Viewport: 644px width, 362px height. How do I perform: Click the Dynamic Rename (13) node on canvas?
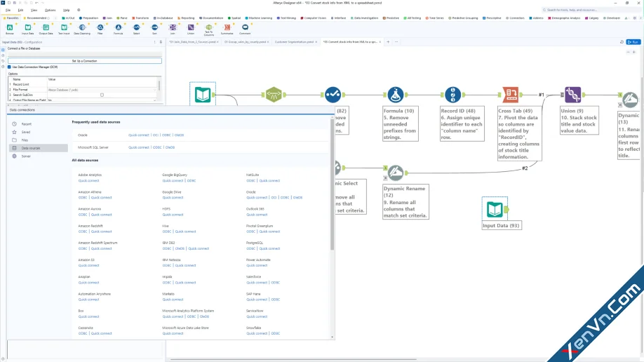(x=630, y=100)
